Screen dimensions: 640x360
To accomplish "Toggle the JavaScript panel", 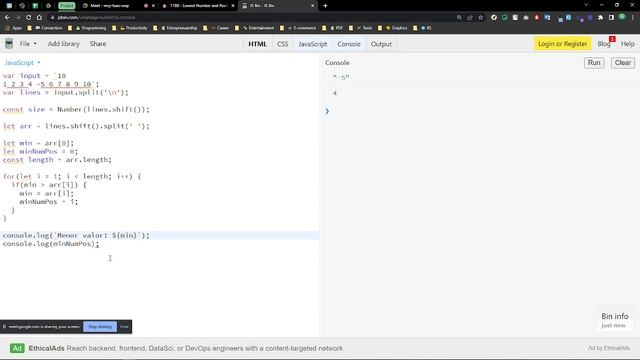I will pos(313,44).
